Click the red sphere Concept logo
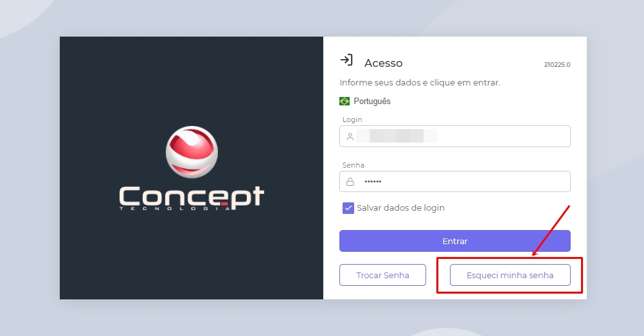Viewport: 644px width, 336px height. tap(192, 152)
